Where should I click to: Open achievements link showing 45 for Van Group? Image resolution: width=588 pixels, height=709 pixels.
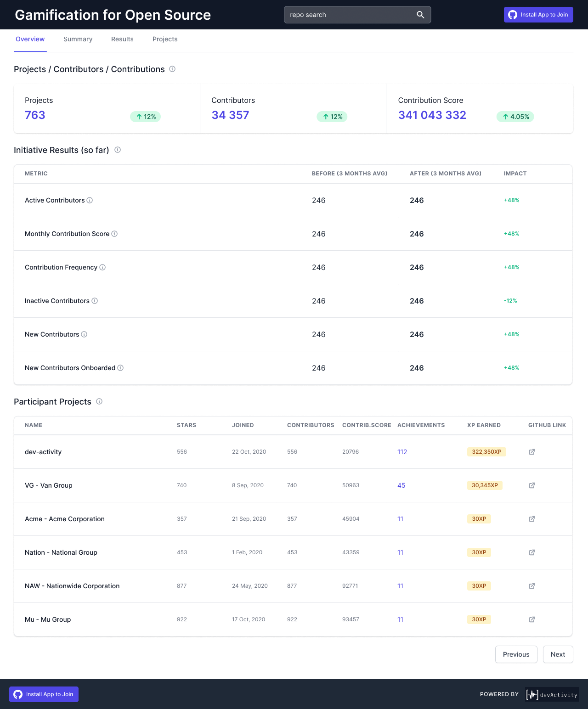tap(401, 485)
